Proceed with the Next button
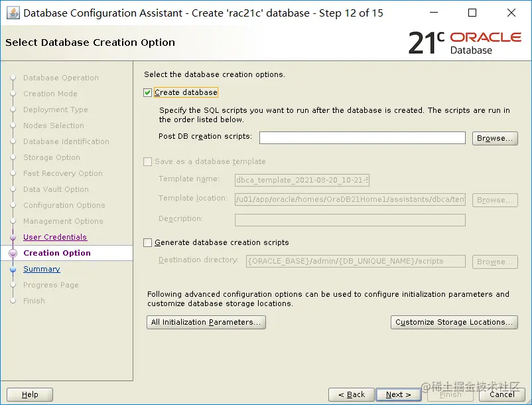This screenshot has height=405, width=532. pos(399,394)
